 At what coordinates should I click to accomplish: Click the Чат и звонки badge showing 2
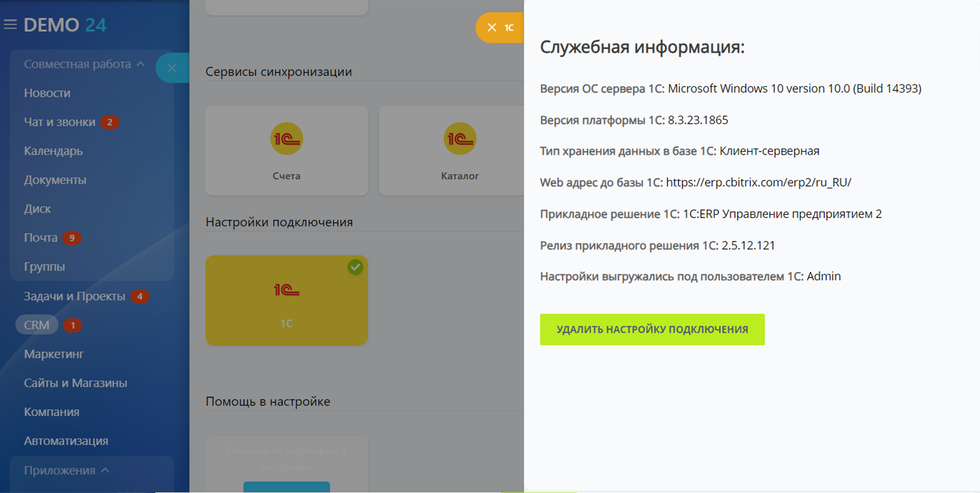coord(109,122)
